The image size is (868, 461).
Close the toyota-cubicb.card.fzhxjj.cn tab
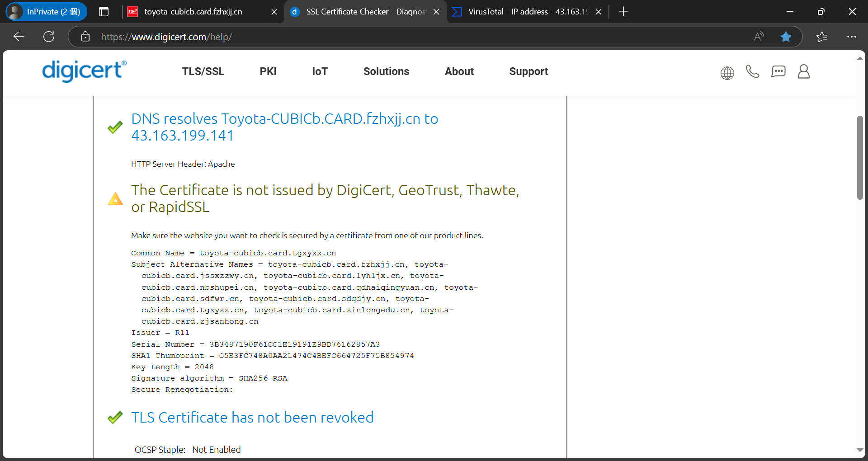274,12
